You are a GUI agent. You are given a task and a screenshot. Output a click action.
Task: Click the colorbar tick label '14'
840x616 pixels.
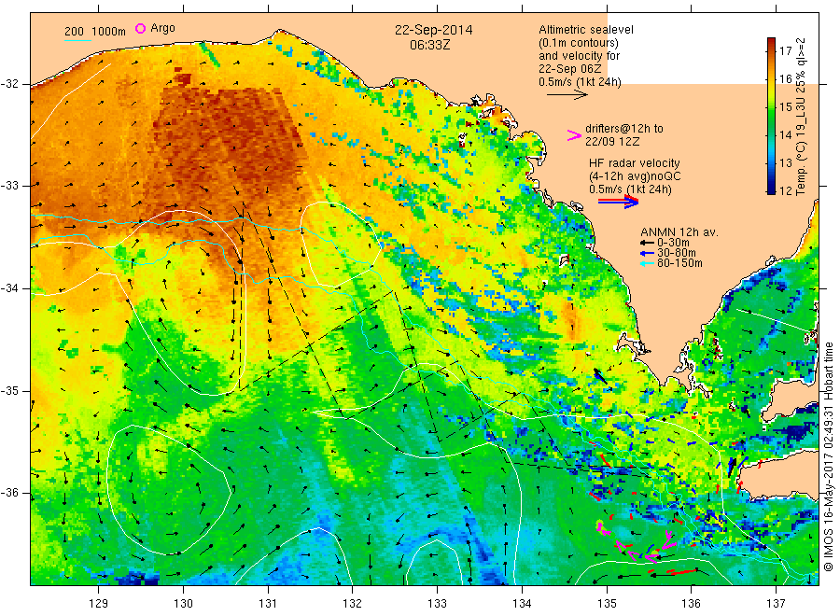click(785, 134)
